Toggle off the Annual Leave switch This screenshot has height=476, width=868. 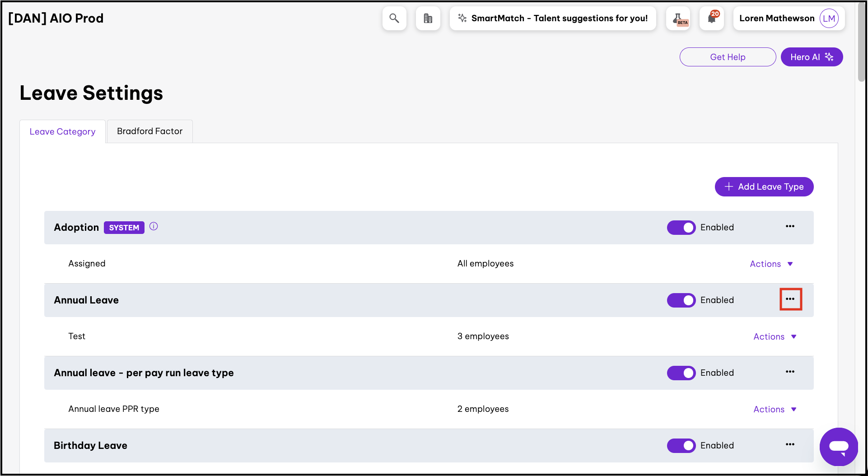(x=681, y=300)
